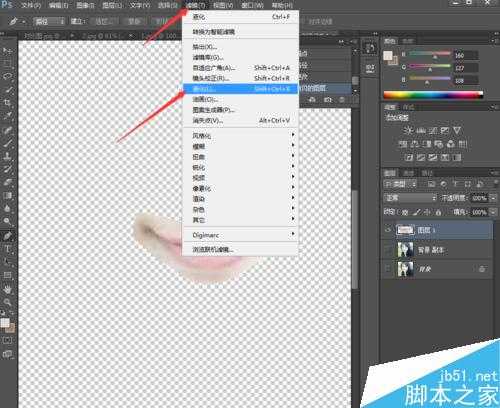Choose the highlighted Liquify item Shift+Ctrl+X
Image resolution: width=500 pixels, height=408 pixels.
(240, 89)
